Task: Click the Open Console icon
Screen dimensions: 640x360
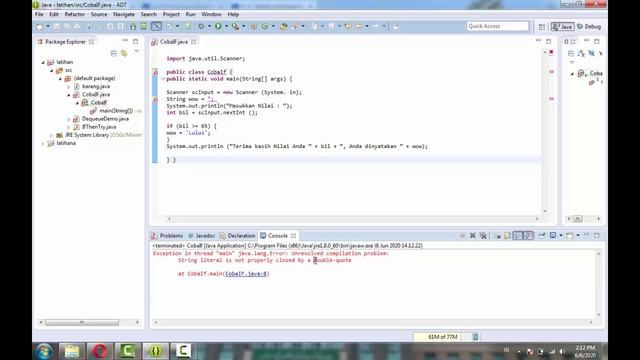Action: 570,236
